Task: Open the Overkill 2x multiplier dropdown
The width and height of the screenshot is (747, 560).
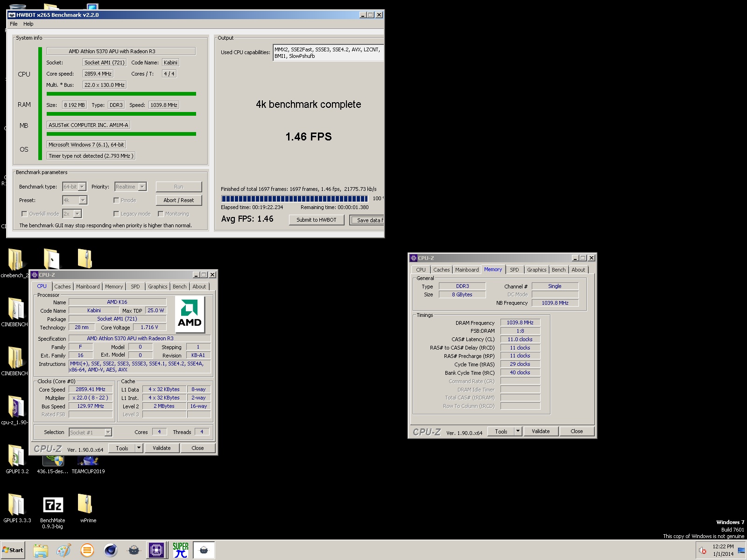Action: tap(72, 214)
